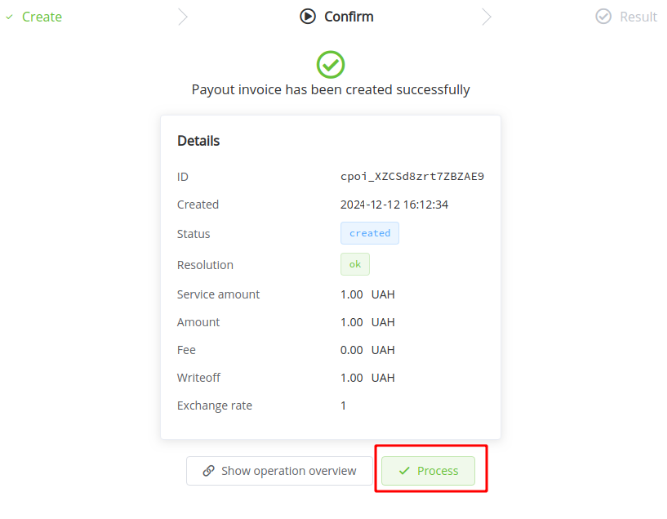
Task: Go to the Create step
Action: [41, 16]
